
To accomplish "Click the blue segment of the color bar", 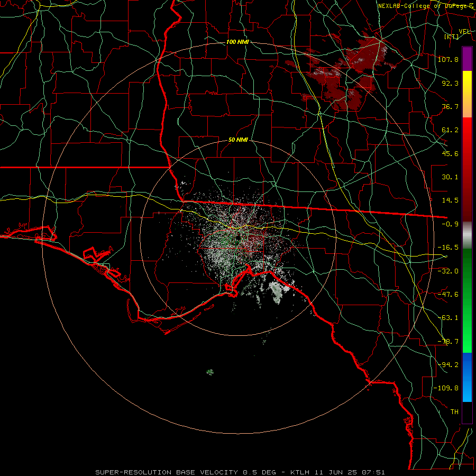I will [x=467, y=377].
